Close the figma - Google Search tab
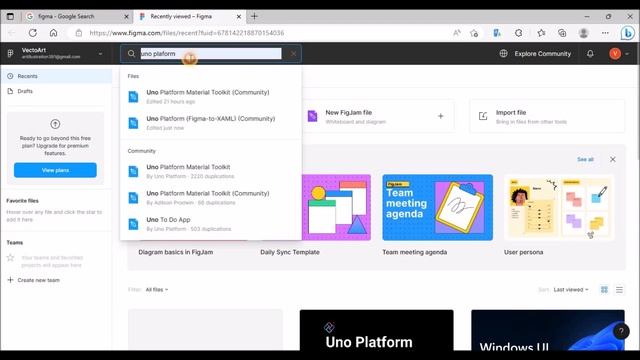Image resolution: width=640 pixels, height=360 pixels. click(126, 16)
